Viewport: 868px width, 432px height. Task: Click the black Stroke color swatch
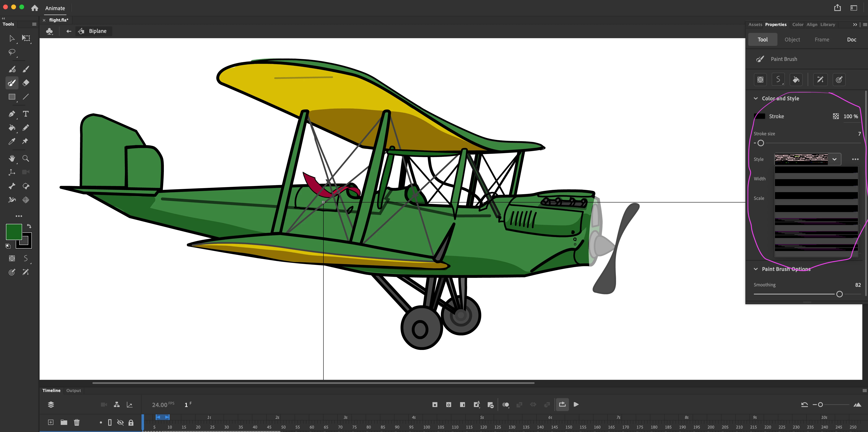pyautogui.click(x=760, y=116)
